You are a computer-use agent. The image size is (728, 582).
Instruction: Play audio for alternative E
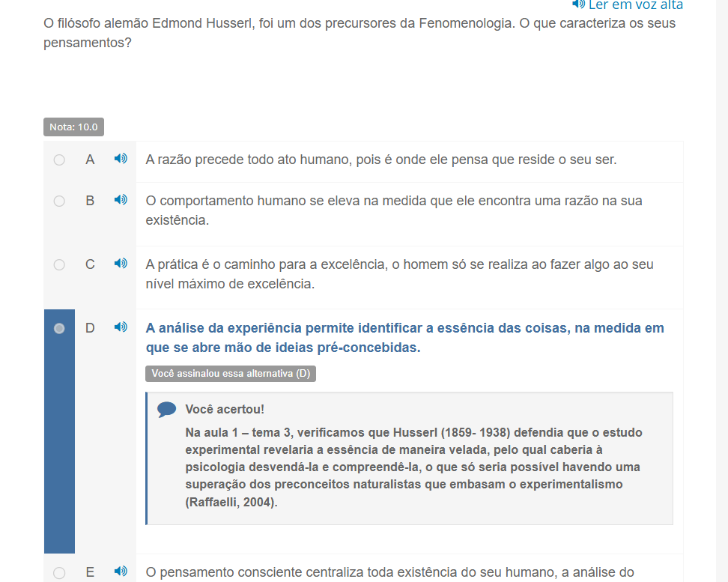(121, 571)
